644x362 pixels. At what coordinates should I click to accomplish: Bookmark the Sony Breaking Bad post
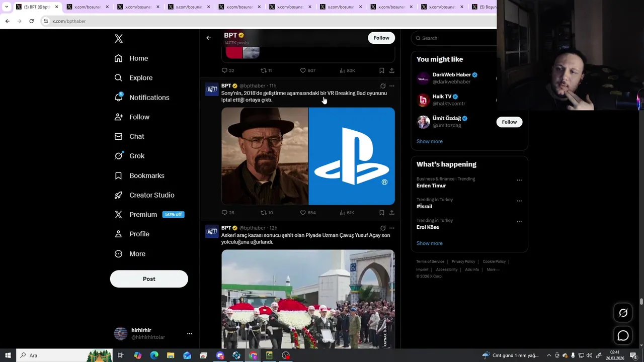tap(382, 213)
